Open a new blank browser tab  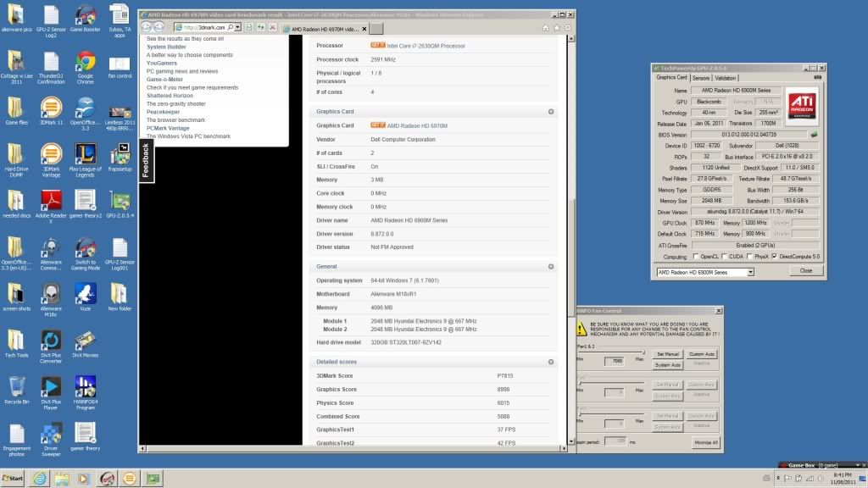click(376, 29)
